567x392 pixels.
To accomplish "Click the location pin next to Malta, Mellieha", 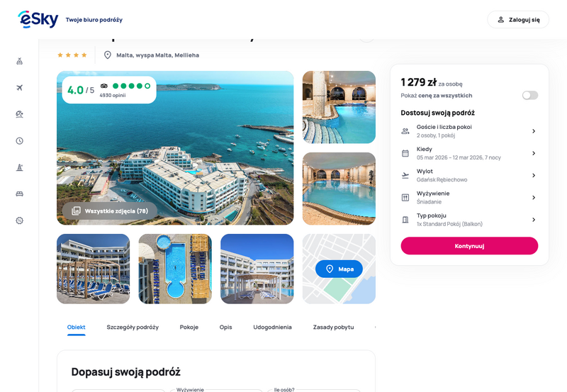I will point(108,55).
